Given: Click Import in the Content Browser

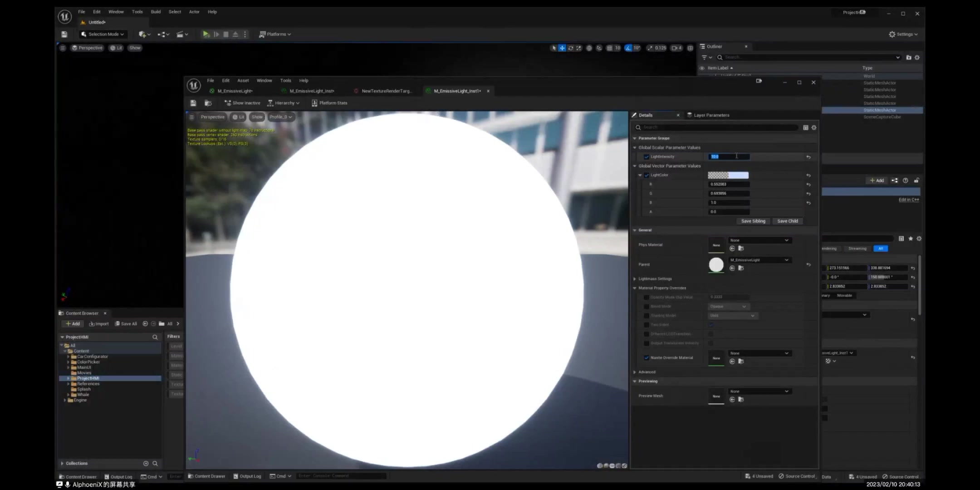Looking at the screenshot, I should point(99,324).
